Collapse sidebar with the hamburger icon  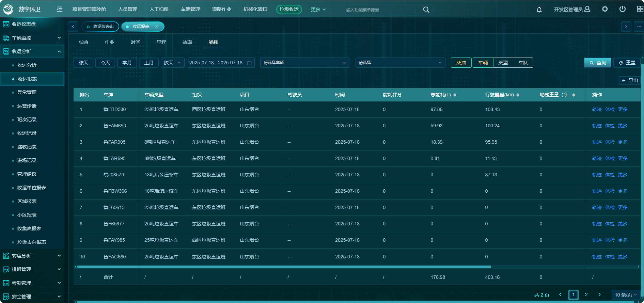[x=60, y=9]
